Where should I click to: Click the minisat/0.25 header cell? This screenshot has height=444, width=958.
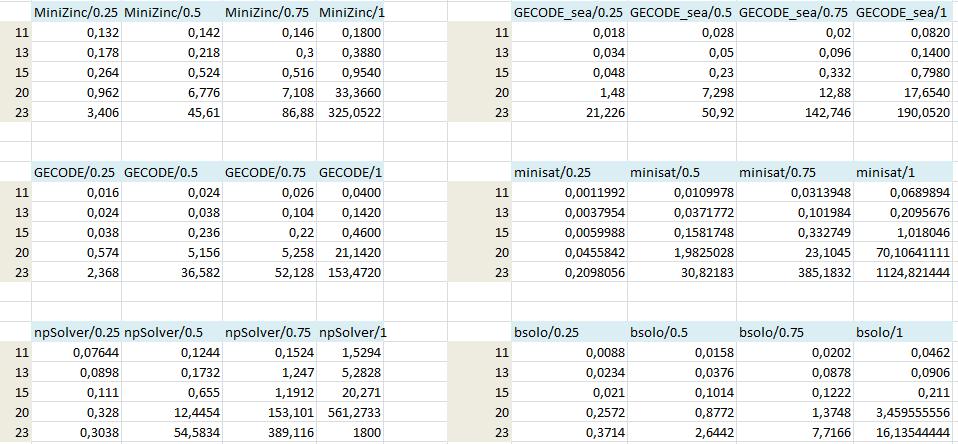[569, 172]
